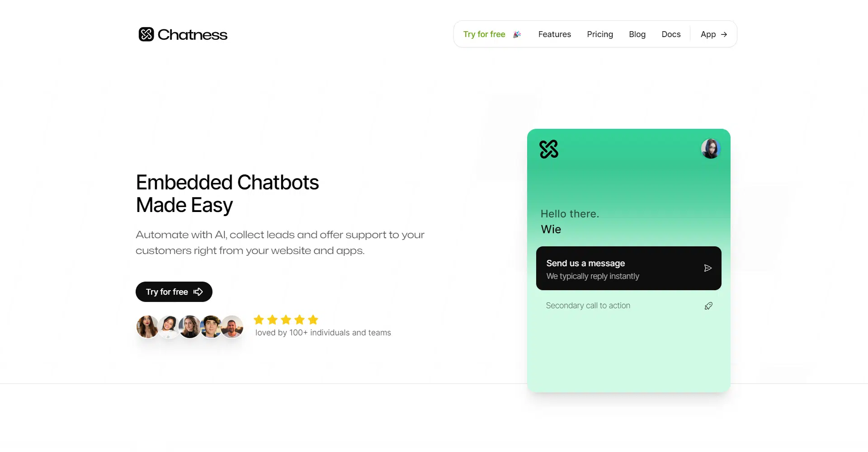Click the first gold rating star
868x452 pixels.
(x=259, y=320)
